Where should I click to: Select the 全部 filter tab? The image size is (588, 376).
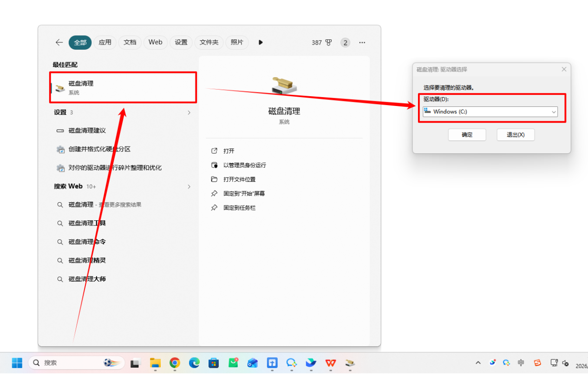(80, 42)
